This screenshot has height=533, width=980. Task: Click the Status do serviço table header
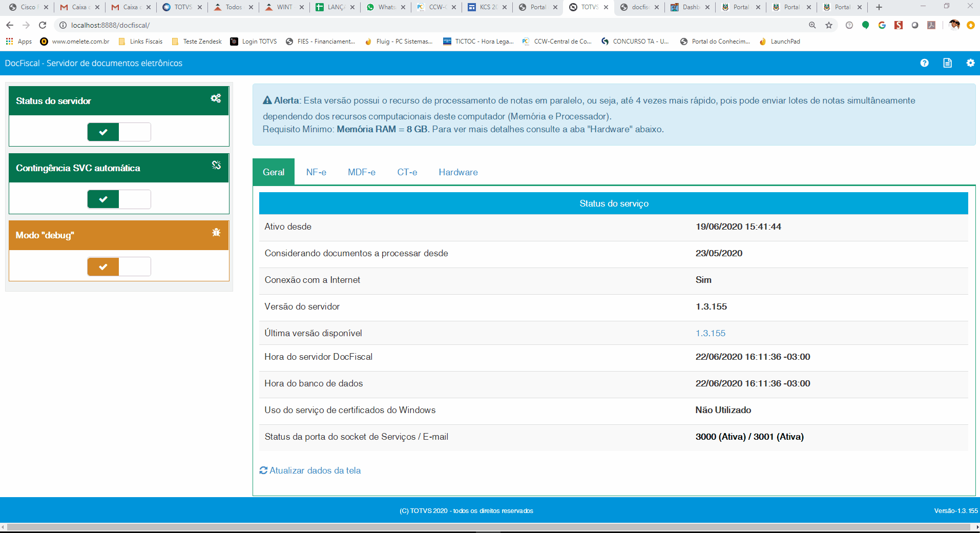614,203
